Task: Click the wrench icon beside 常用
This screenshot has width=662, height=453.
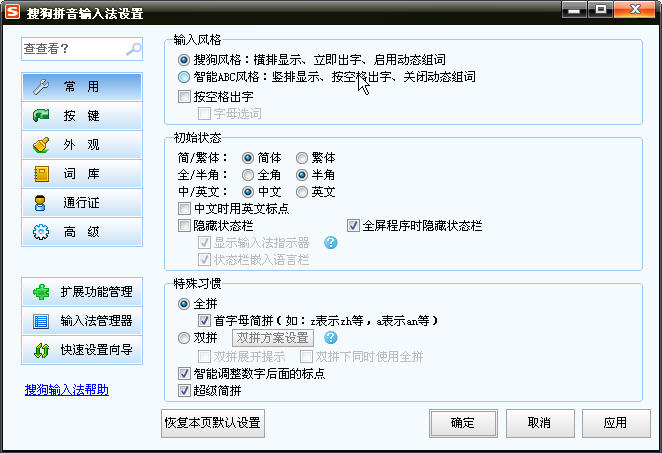Action: click(41, 87)
